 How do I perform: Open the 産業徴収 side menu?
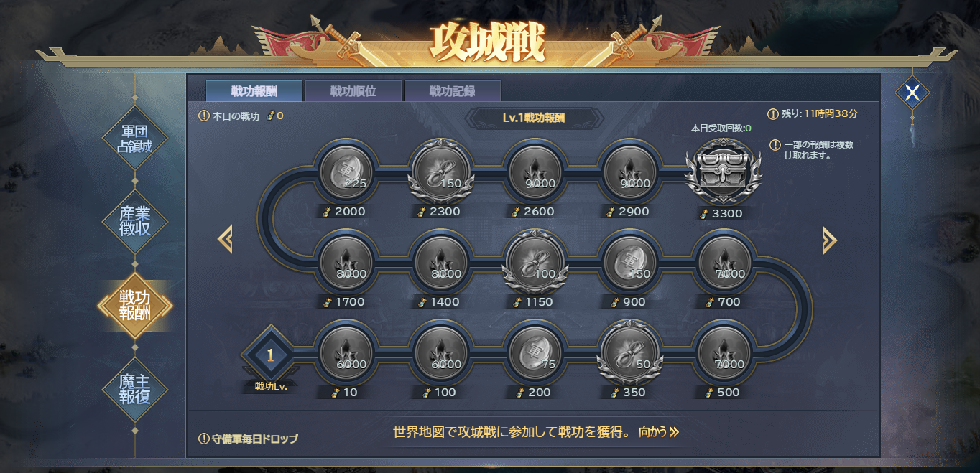click(134, 222)
